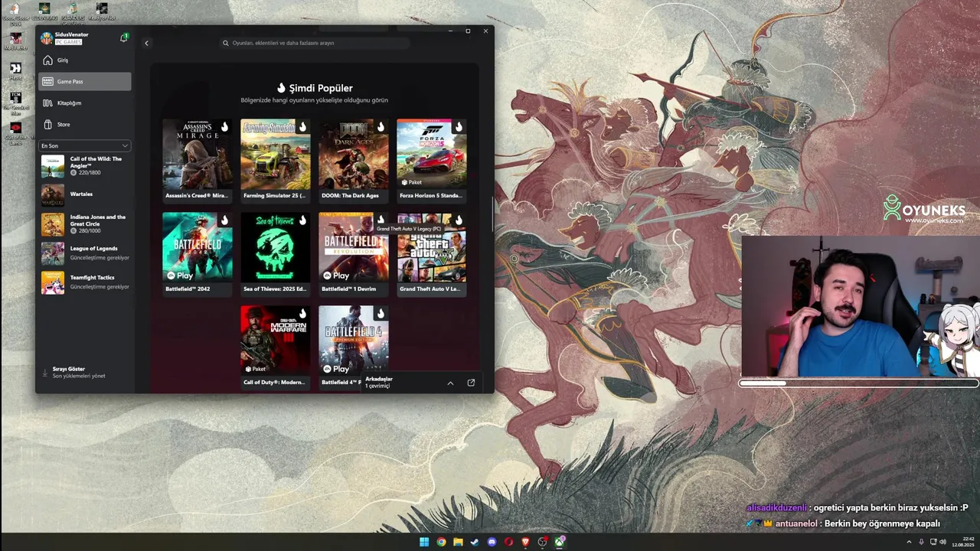
Task: Click the search field for games
Action: (x=314, y=43)
